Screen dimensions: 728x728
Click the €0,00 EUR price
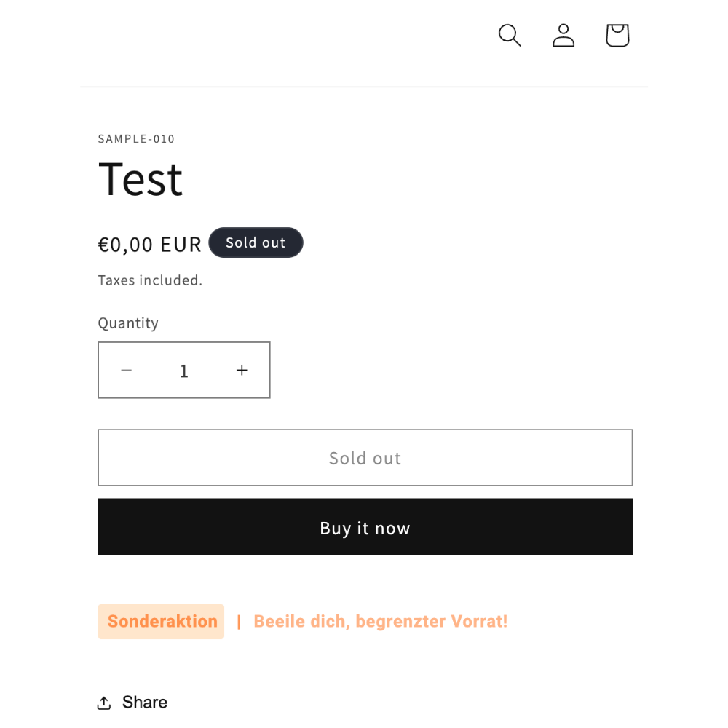tap(149, 245)
